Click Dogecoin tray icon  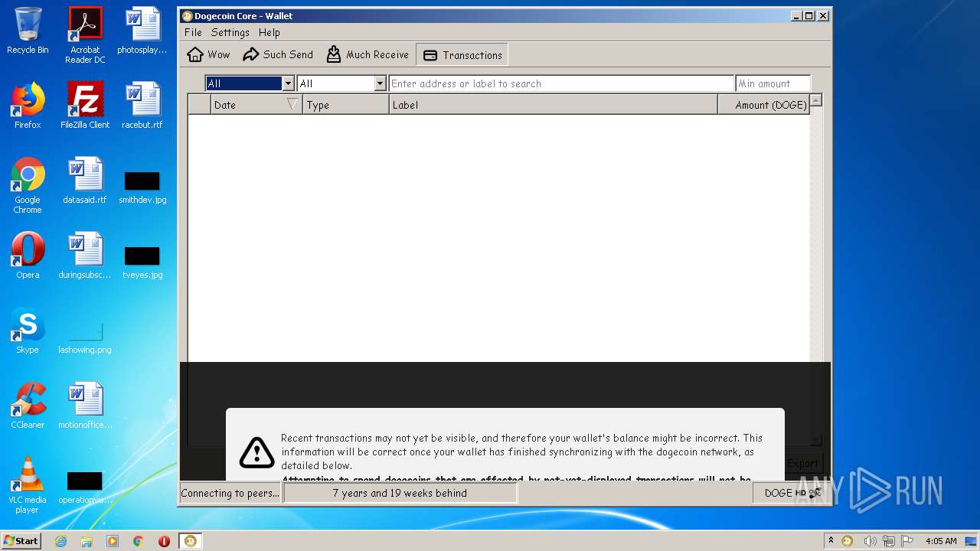(848, 541)
